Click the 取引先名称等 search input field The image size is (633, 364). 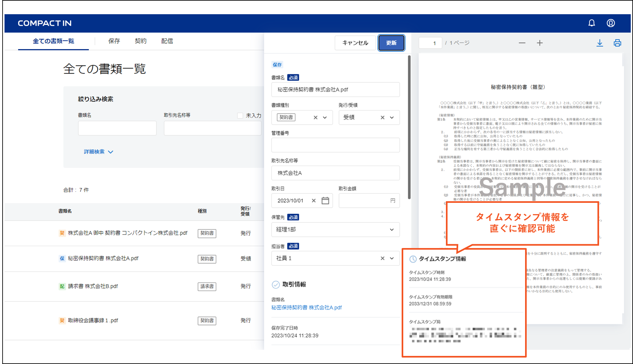tap(212, 128)
